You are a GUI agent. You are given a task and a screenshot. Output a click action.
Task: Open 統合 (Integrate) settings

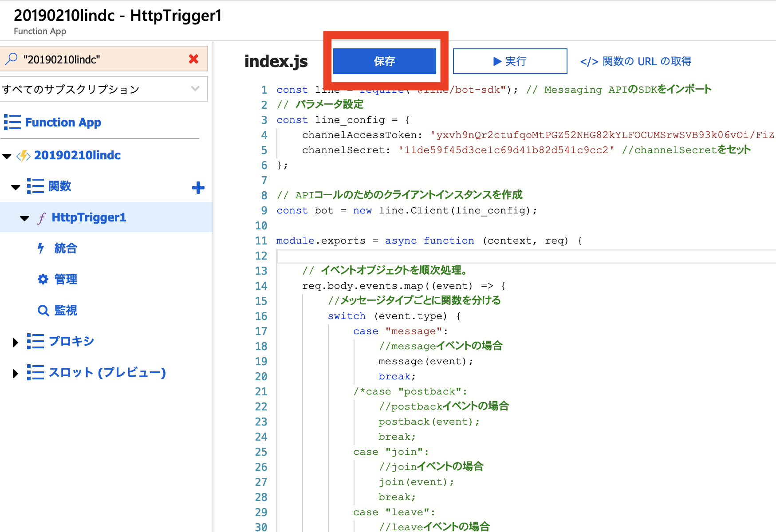point(66,248)
